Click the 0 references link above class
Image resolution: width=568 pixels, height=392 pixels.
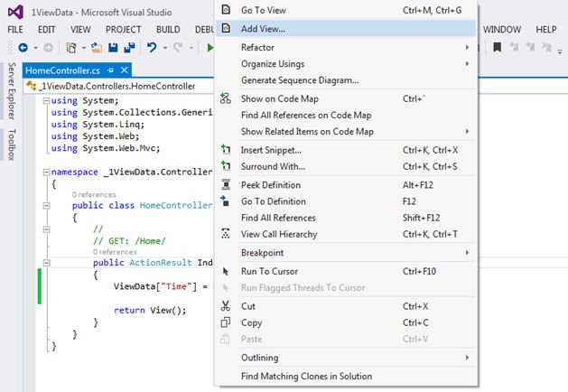94,194
